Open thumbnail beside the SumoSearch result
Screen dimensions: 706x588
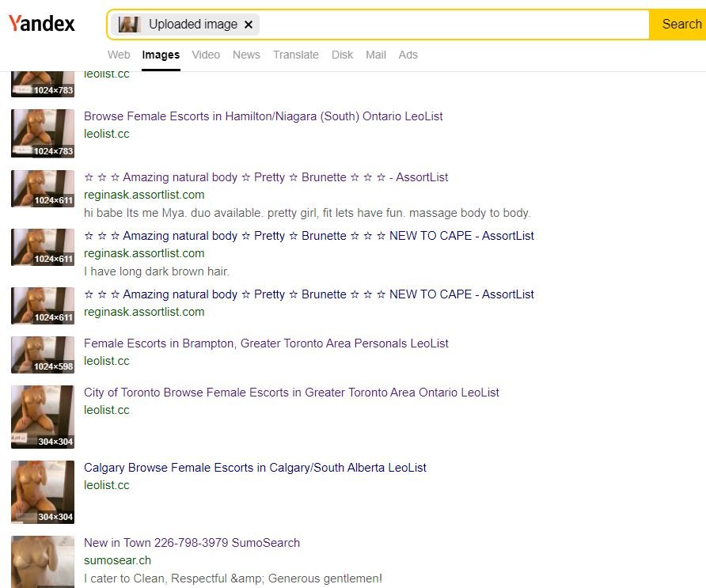[x=43, y=562]
